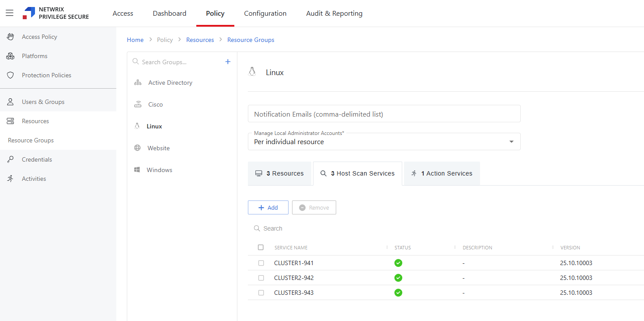Viewport: 644px width, 321px height.
Task: Select the Platforms cubes icon
Action: tap(10, 56)
